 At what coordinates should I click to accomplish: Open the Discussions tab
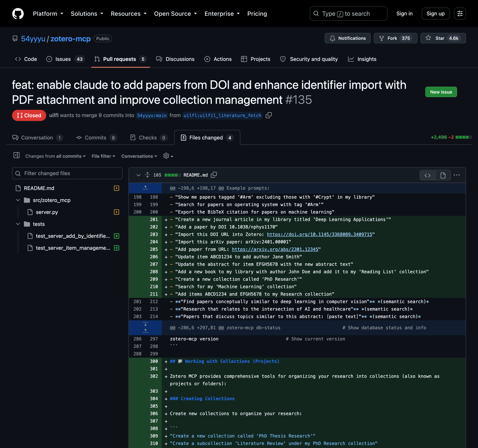click(175, 59)
